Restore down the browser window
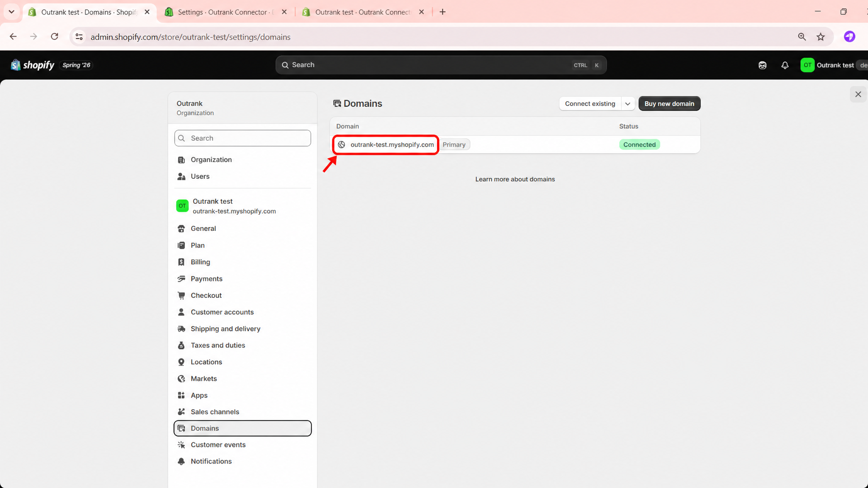868x488 pixels. coord(843,11)
